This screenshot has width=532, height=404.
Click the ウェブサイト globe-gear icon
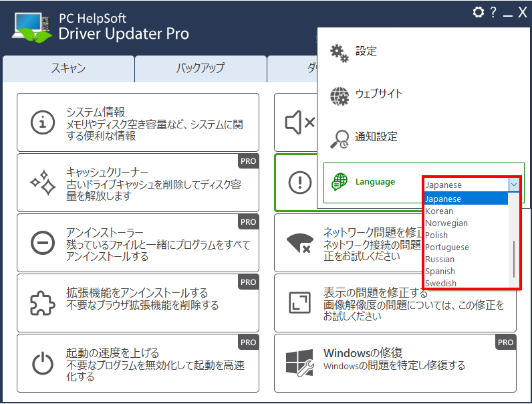click(340, 96)
